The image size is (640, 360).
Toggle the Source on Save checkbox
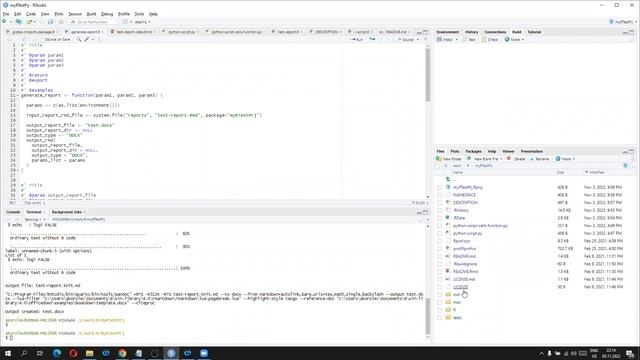click(42, 40)
